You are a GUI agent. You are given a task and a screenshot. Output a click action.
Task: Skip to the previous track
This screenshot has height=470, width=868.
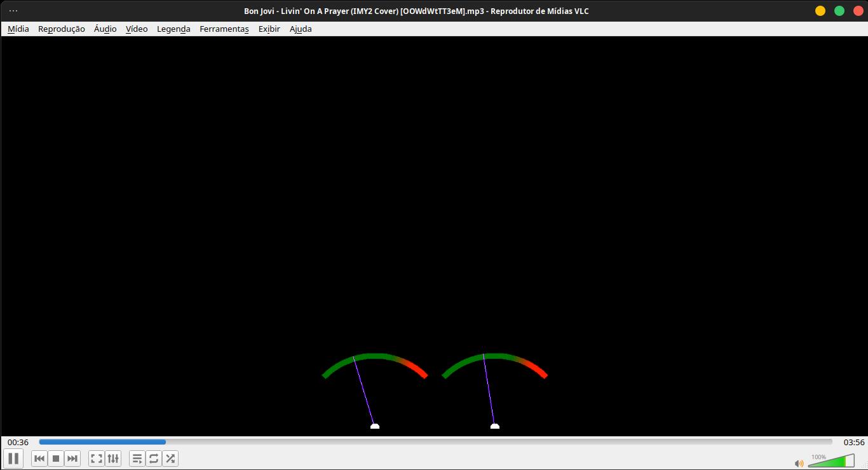click(39, 458)
